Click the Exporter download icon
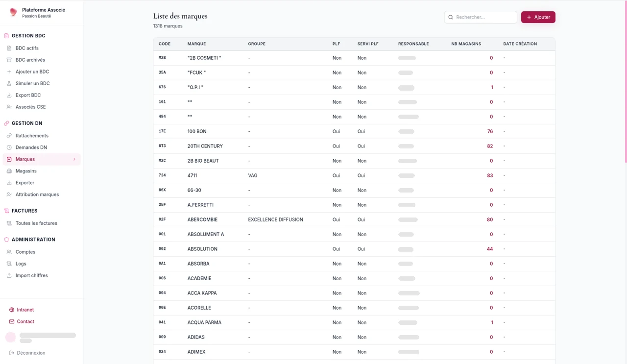The image size is (627, 364). click(x=9, y=183)
